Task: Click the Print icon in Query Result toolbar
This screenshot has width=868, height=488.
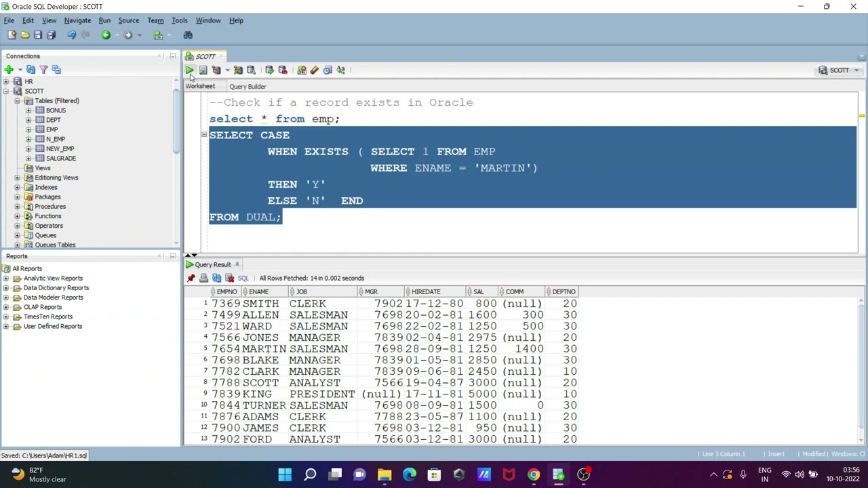Action: 203,278
